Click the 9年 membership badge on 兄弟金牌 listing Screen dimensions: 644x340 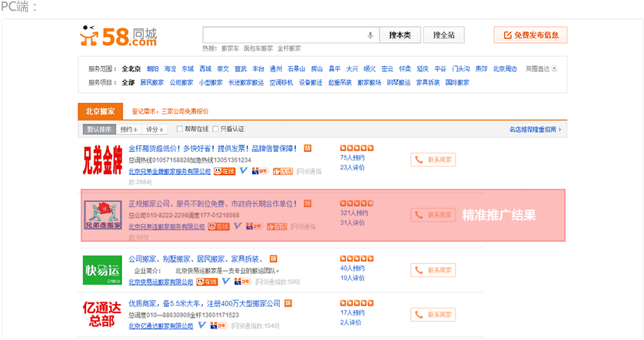[x=260, y=171]
